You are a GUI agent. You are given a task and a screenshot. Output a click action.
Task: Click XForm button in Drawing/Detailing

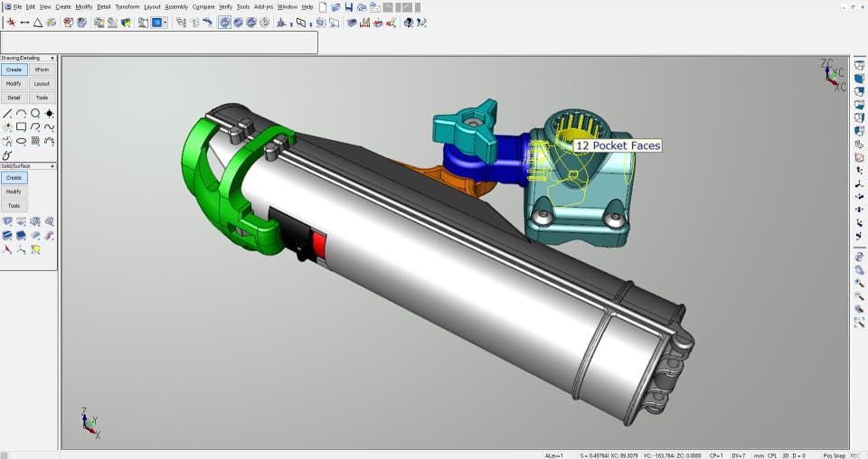coord(42,70)
